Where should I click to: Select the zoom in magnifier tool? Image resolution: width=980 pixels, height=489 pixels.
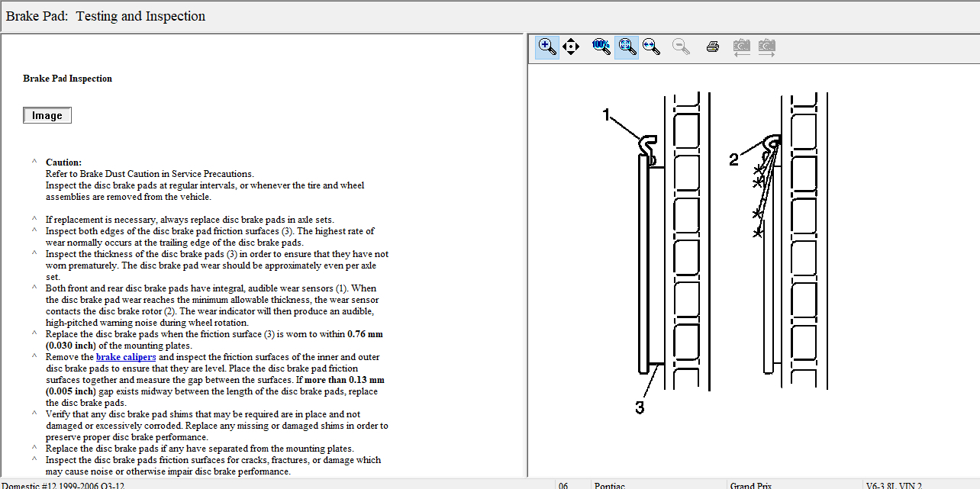(547, 47)
